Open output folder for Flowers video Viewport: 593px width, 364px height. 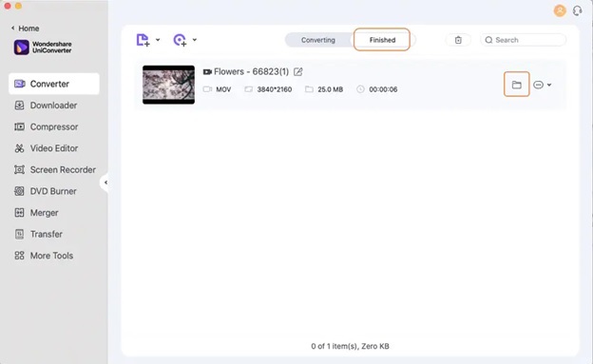(517, 85)
